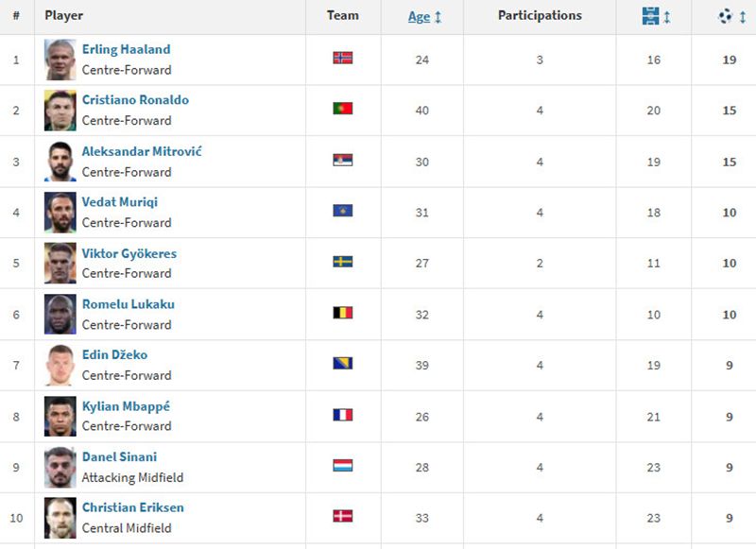Open Belgium flag next to Romelu Lukaku
Screen dimensions: 756x549
click(x=343, y=313)
